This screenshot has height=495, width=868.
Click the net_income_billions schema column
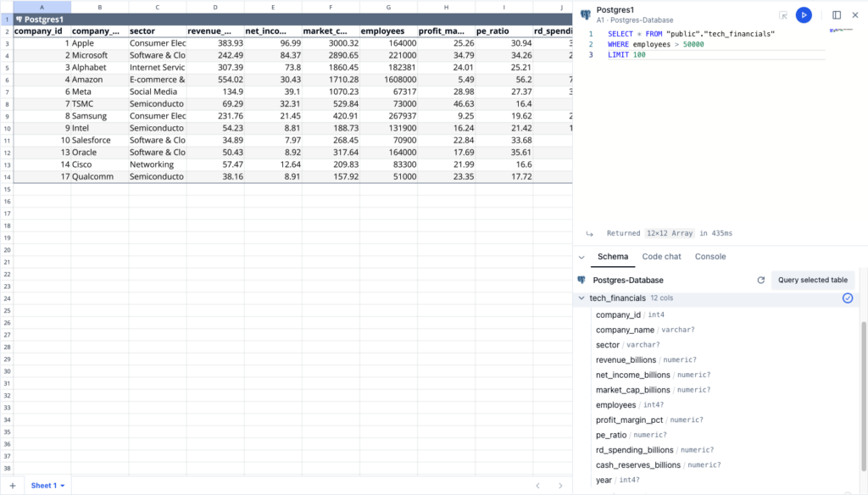click(654, 375)
